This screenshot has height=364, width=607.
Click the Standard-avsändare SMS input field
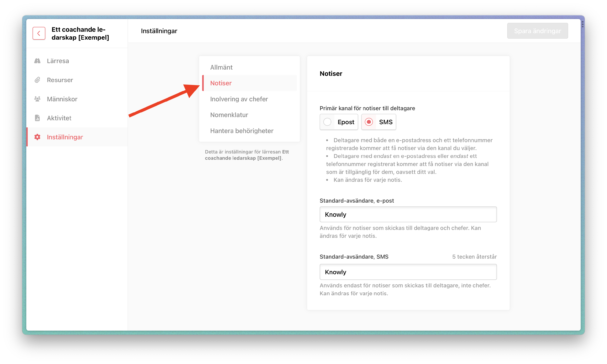coord(408,272)
